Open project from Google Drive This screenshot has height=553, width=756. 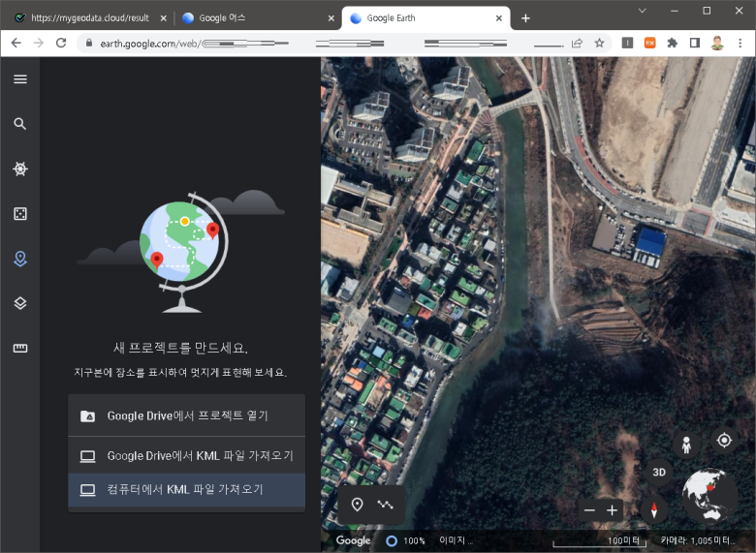click(x=187, y=415)
